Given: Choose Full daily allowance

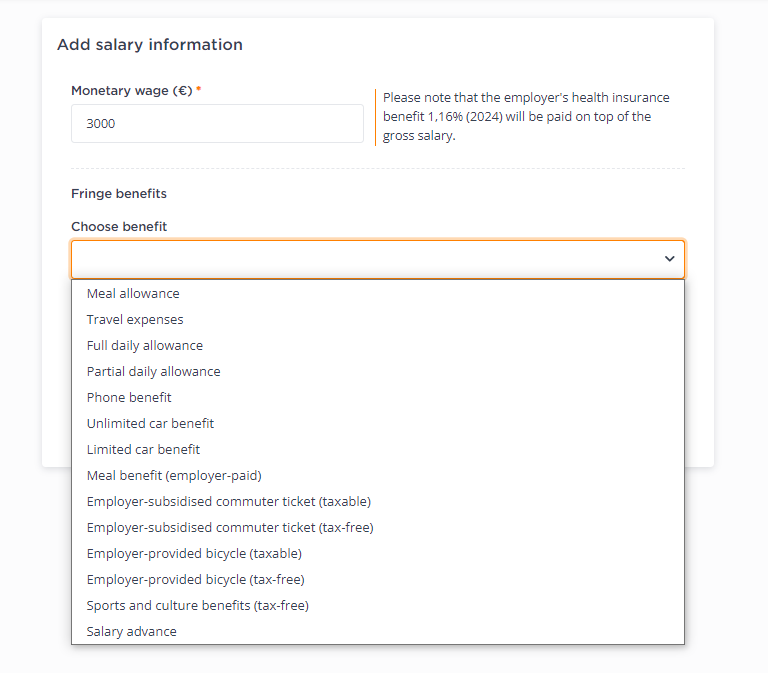Looking at the screenshot, I should [x=378, y=345].
